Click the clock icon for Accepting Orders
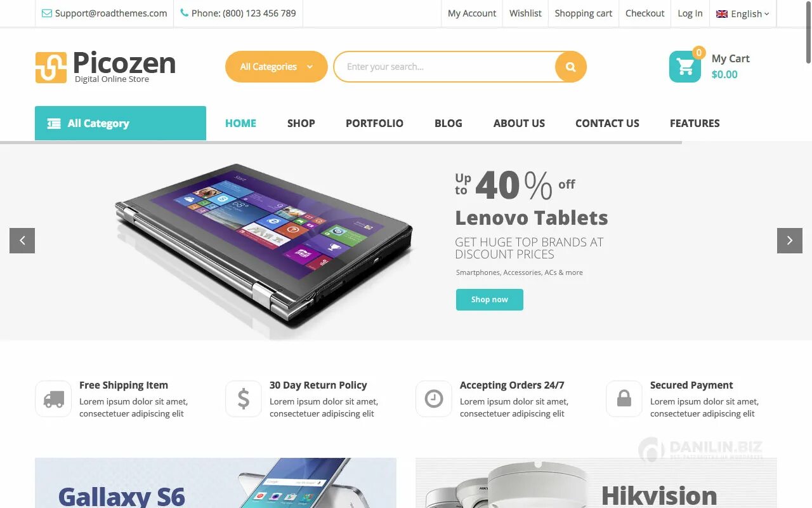Viewport: 812px width, 508px height. coord(434,399)
